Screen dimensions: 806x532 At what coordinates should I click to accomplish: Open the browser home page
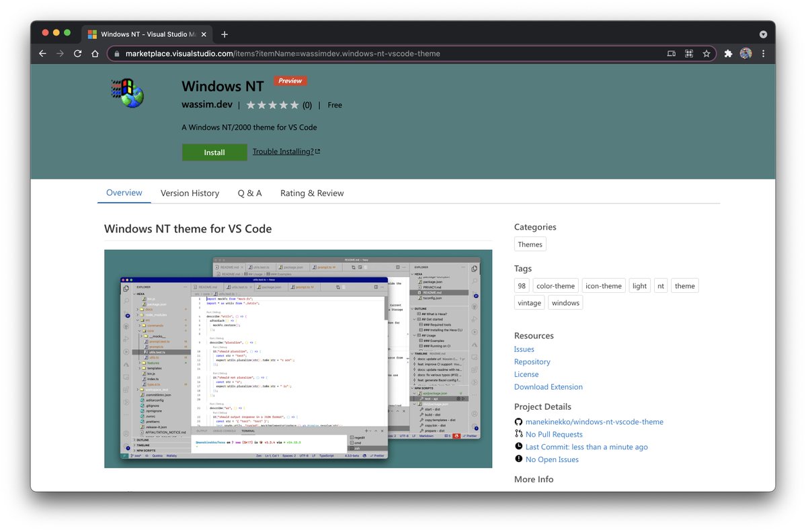95,54
